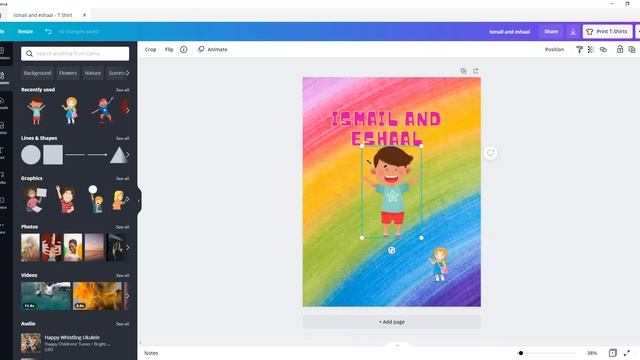Click the download icon in header
This screenshot has width=640, height=360.
(x=573, y=31)
